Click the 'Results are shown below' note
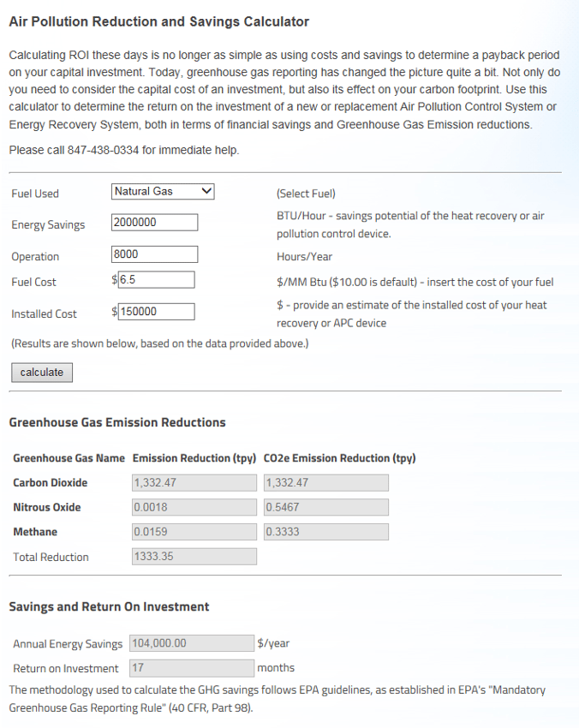The image size is (579, 728). tap(159, 343)
